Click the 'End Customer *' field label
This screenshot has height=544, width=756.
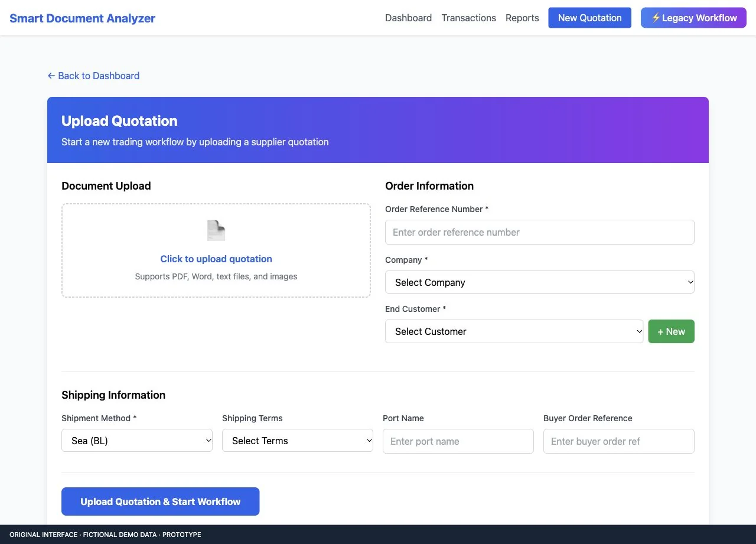[416, 309]
